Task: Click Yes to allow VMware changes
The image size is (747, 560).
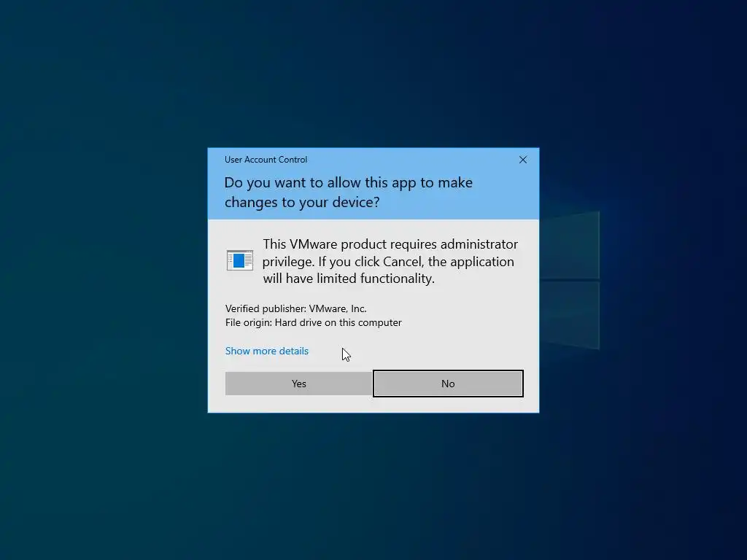Action: pyautogui.click(x=298, y=384)
